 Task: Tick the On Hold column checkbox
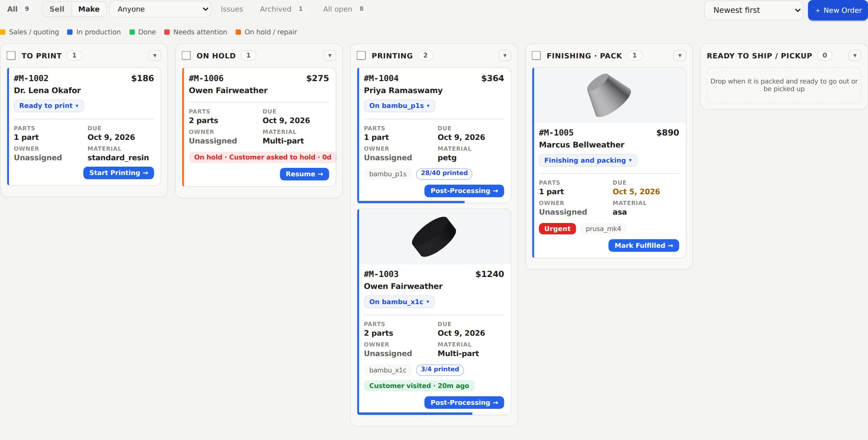(x=186, y=56)
